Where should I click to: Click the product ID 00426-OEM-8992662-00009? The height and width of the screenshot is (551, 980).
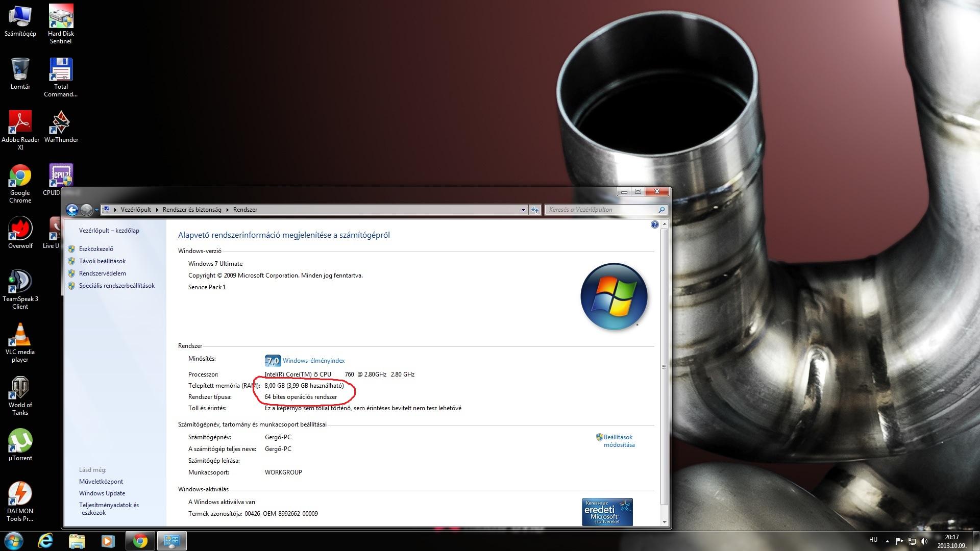coord(281,514)
